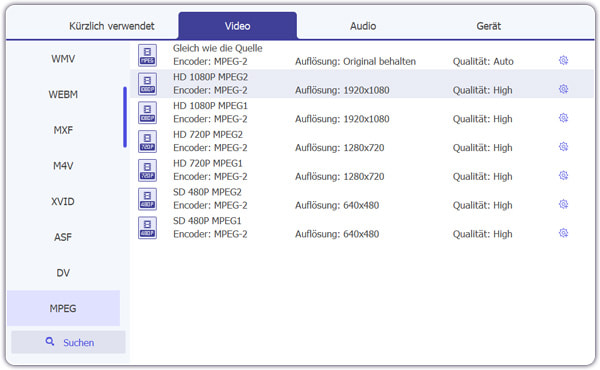This screenshot has width=600, height=370.
Task: Choose the HD 720P MPEG2 preset
Action: (362, 141)
